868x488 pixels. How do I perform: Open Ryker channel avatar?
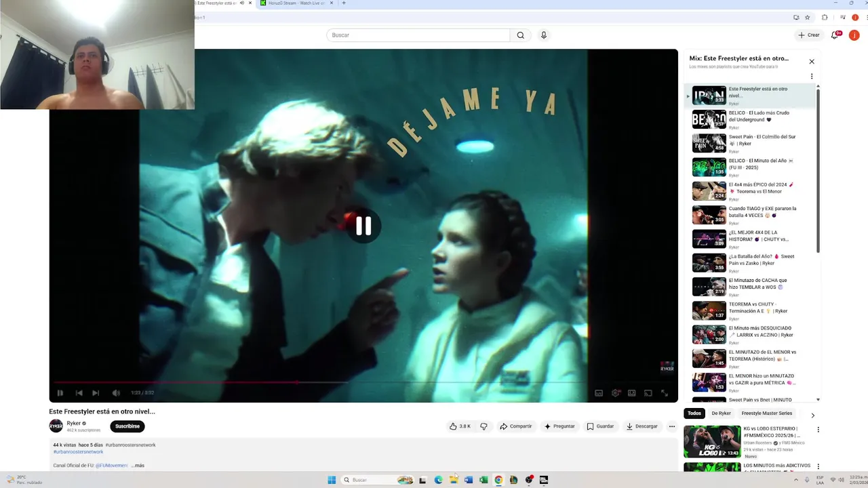[56, 426]
